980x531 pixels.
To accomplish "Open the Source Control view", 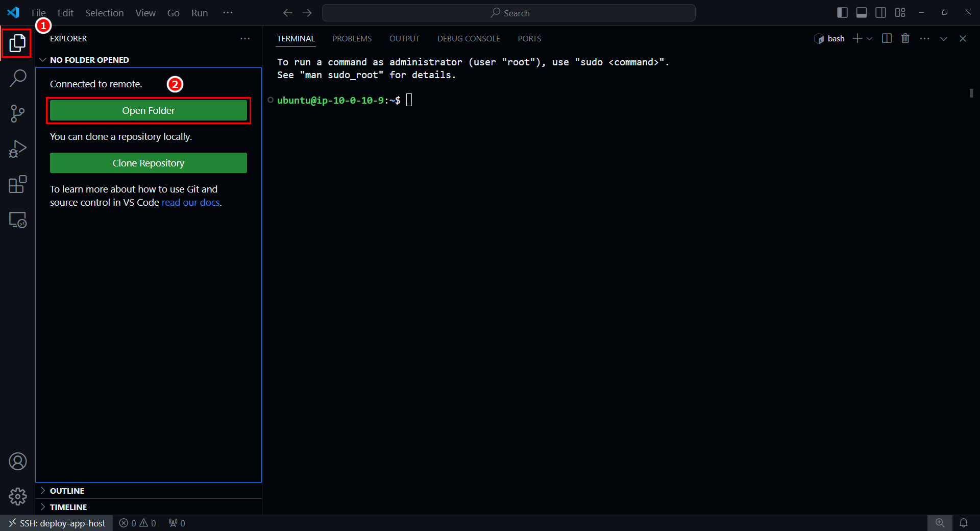I will [x=17, y=113].
